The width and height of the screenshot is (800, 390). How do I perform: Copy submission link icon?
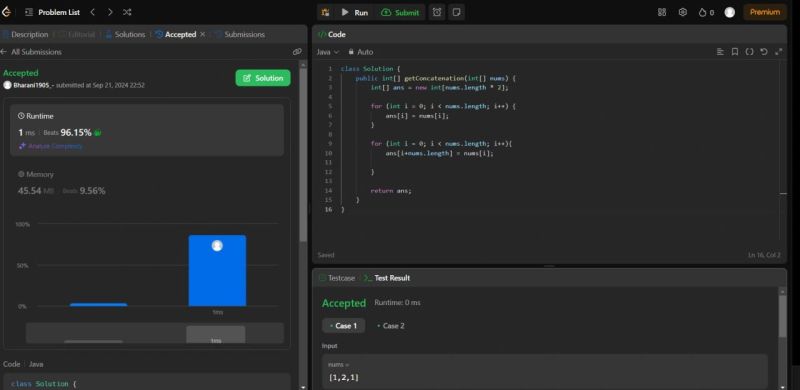(297, 52)
